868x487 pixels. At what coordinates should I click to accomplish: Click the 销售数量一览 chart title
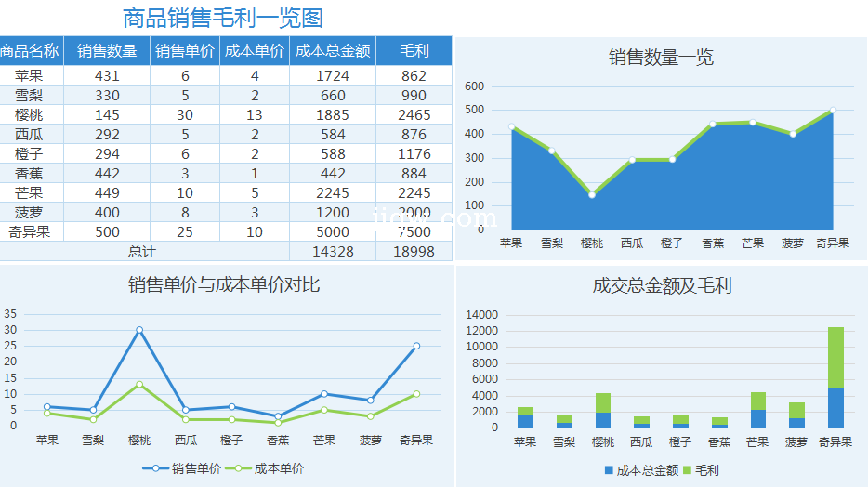(x=661, y=58)
